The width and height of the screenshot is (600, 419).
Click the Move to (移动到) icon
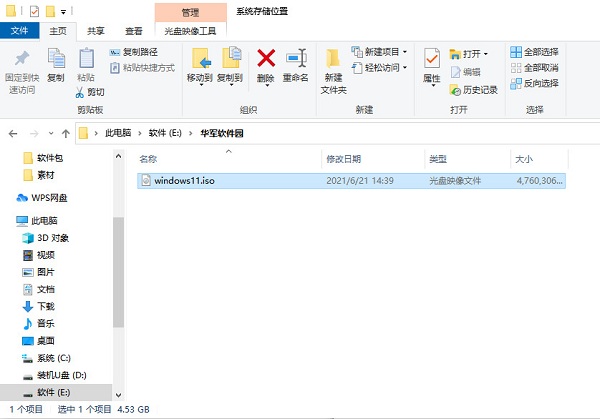(x=200, y=58)
